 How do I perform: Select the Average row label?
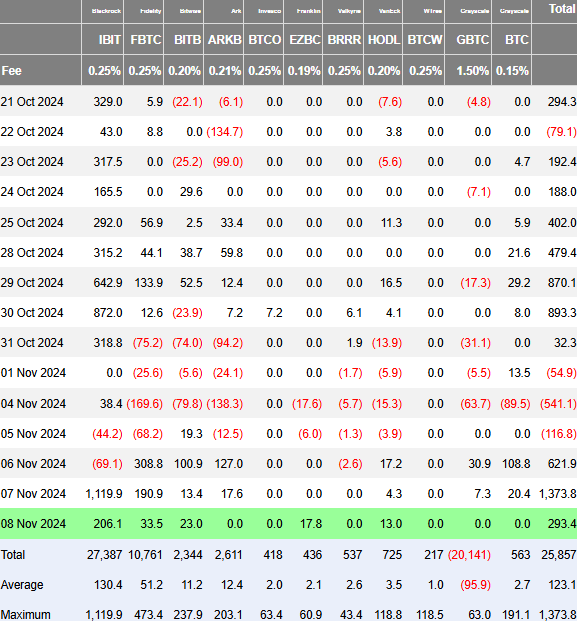[x=22, y=585]
